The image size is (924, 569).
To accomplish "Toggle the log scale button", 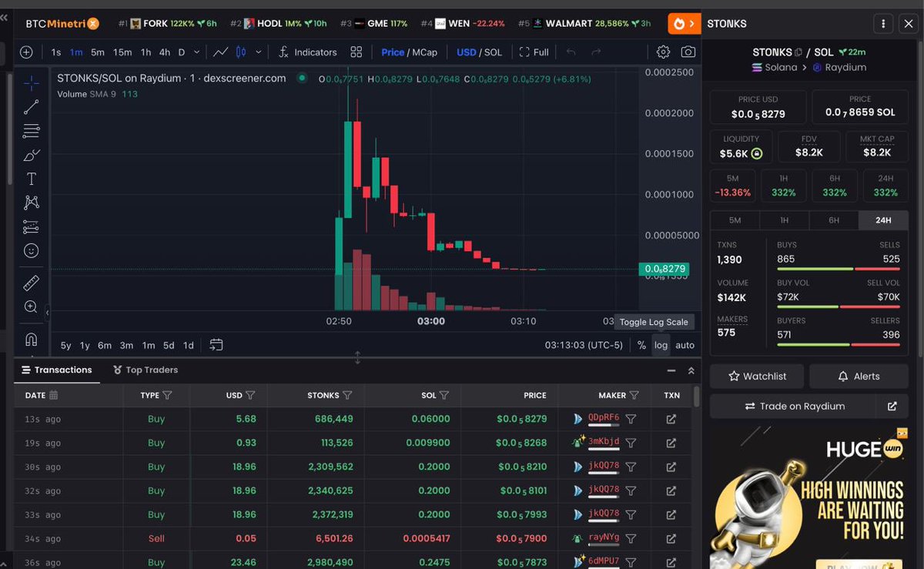I will pyautogui.click(x=661, y=345).
